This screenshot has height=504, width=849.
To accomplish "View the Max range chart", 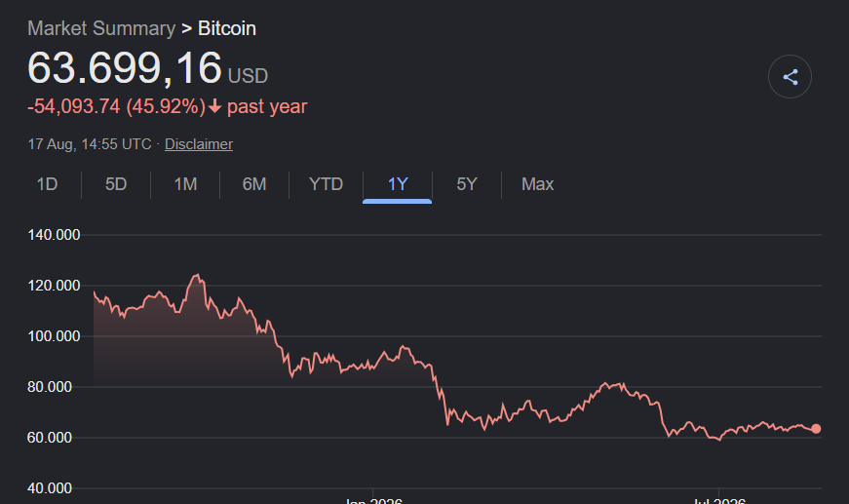I will pyautogui.click(x=537, y=184).
